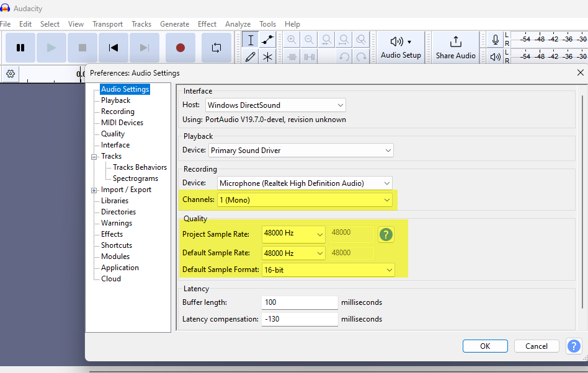Expand the Import / Export node
The height and width of the screenshot is (373, 588).
[94, 190]
